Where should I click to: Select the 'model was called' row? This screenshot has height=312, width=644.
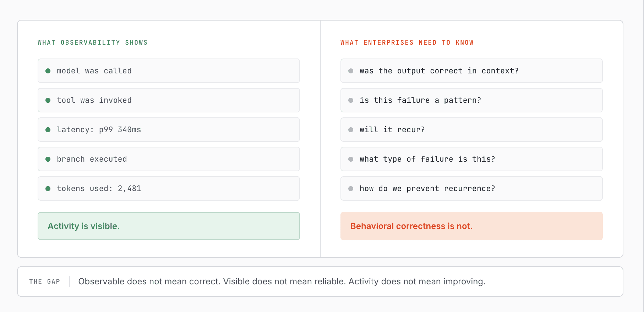click(169, 71)
